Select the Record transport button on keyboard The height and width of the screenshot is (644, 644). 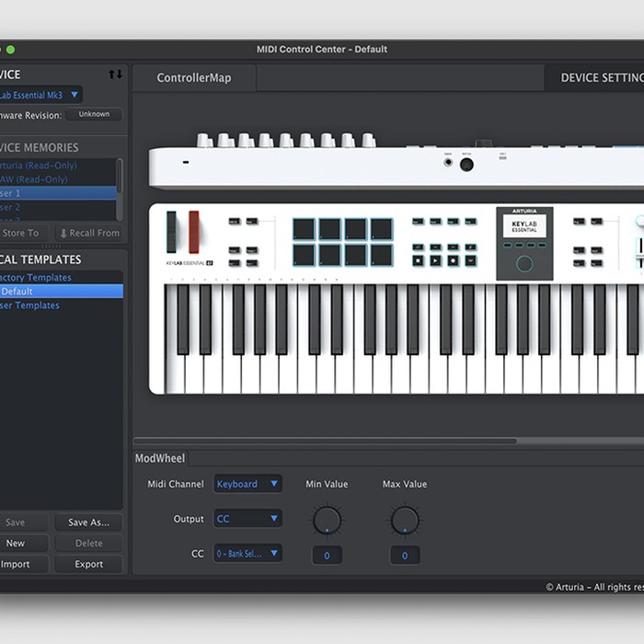point(453,260)
